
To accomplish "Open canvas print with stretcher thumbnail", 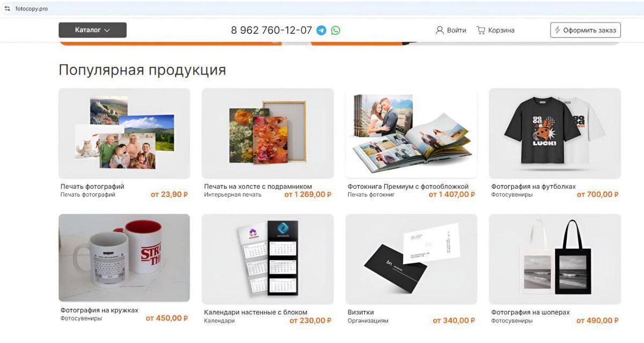I will coord(268,133).
